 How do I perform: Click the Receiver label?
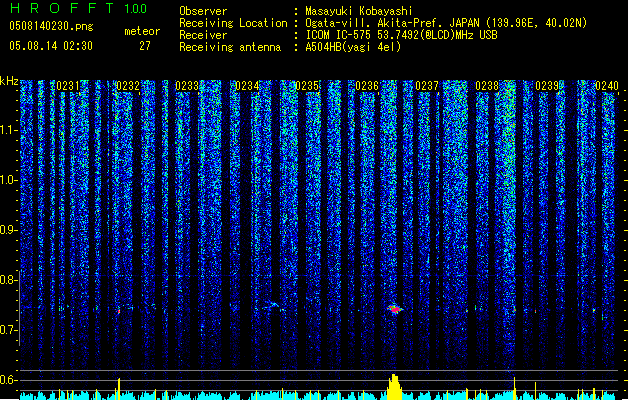tap(203, 35)
